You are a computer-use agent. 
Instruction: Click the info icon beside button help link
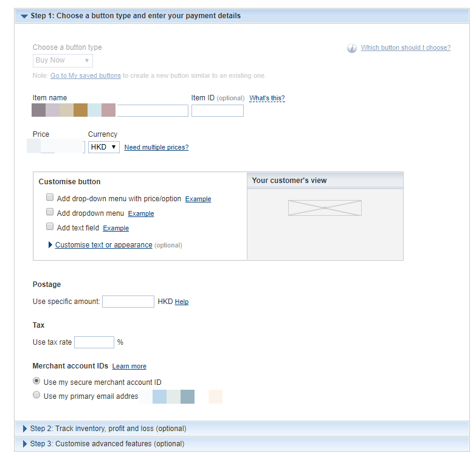pyautogui.click(x=352, y=48)
